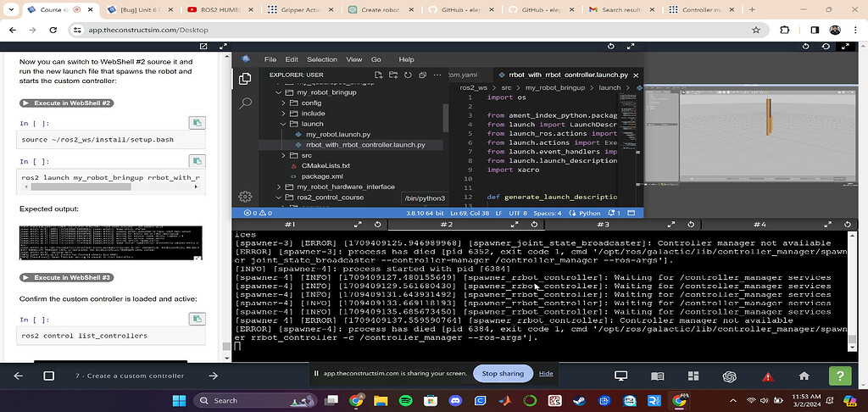
Task: Collapse the my_robot_bringup folder
Action: (279, 92)
